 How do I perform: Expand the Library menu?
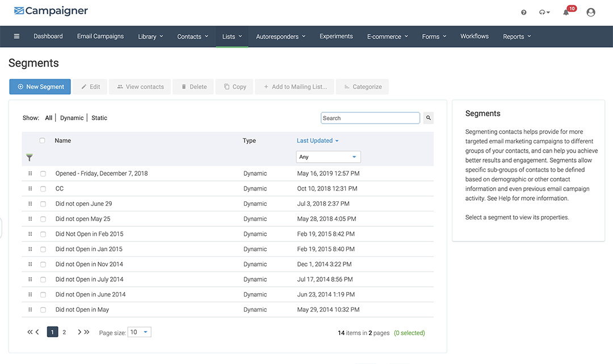click(150, 36)
